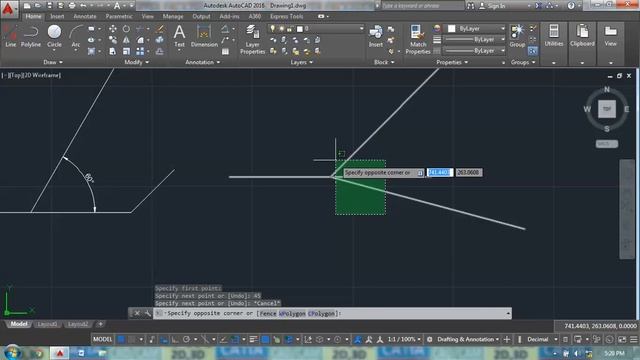This screenshot has height=360, width=640.
Task: Select the Dimension tool
Action: point(204,36)
